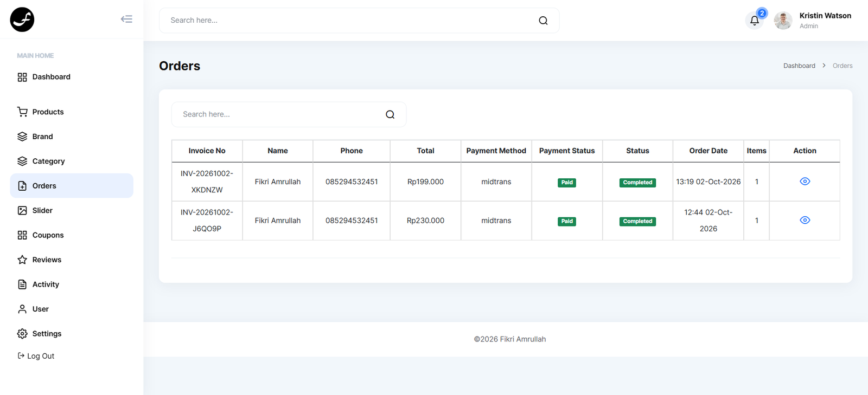Click the search icon in the orders search box
Screen dimensions: 868x395
[390, 114]
